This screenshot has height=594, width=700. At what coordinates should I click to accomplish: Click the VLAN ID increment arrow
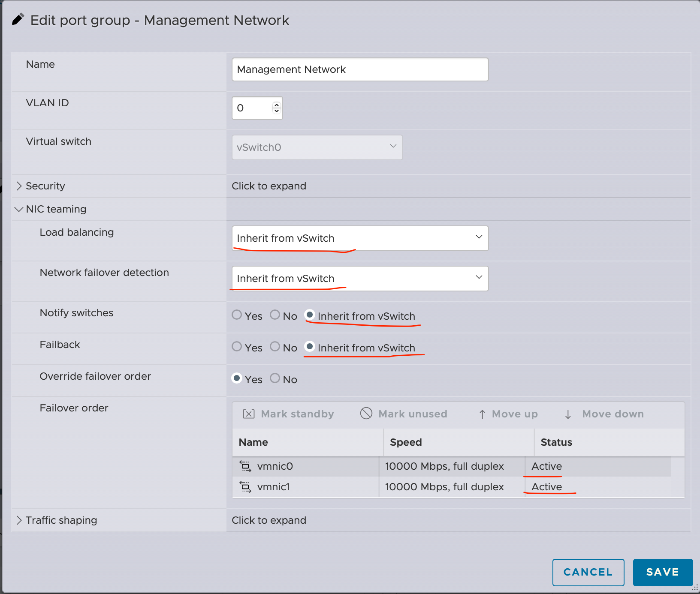pyautogui.click(x=277, y=104)
